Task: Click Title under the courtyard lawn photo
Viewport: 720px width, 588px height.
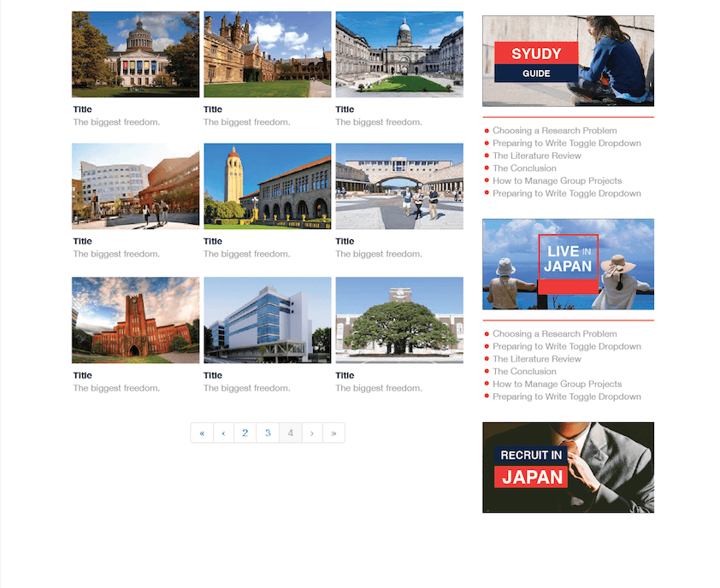Action: [x=345, y=109]
